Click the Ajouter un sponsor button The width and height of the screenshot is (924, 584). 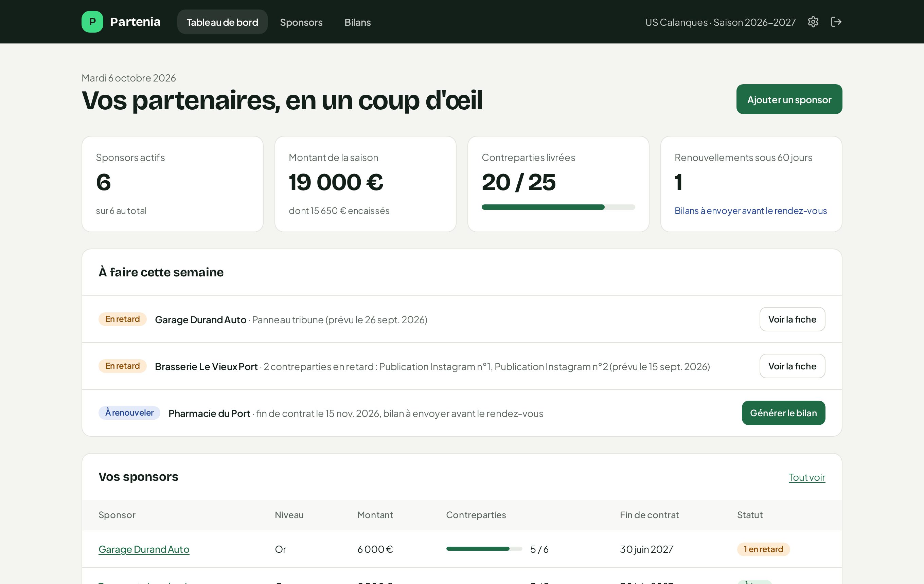789,99
